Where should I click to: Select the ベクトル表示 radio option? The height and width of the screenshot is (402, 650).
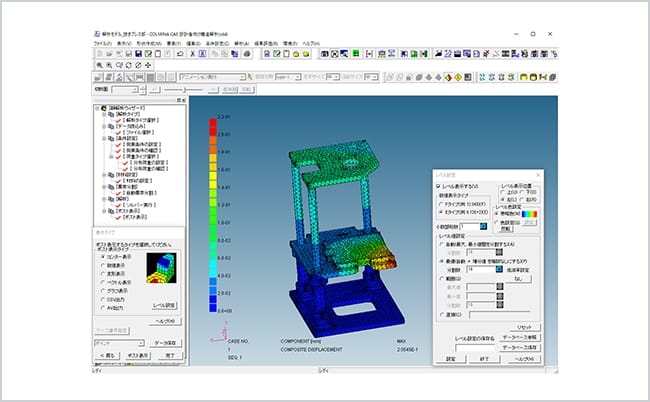103,283
